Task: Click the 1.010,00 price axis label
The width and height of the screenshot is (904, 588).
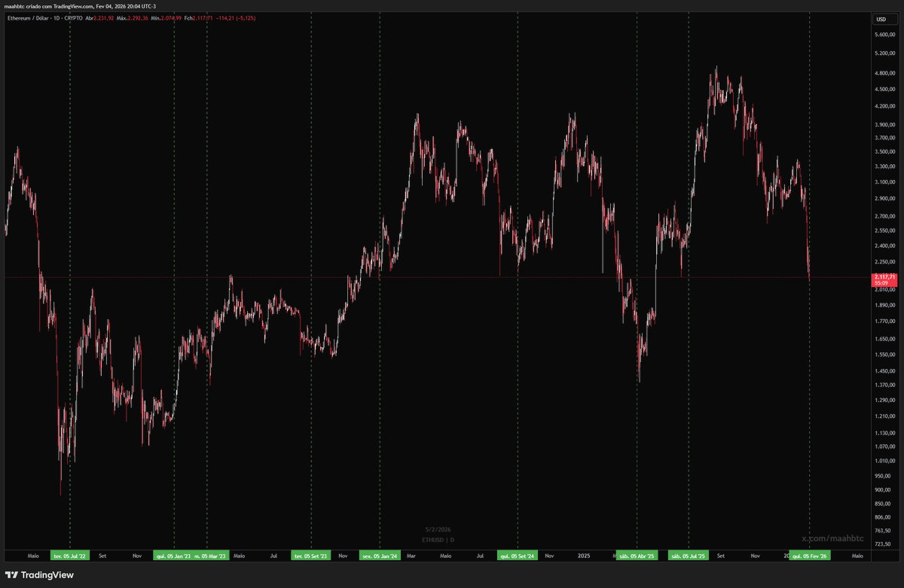Action: click(884, 461)
